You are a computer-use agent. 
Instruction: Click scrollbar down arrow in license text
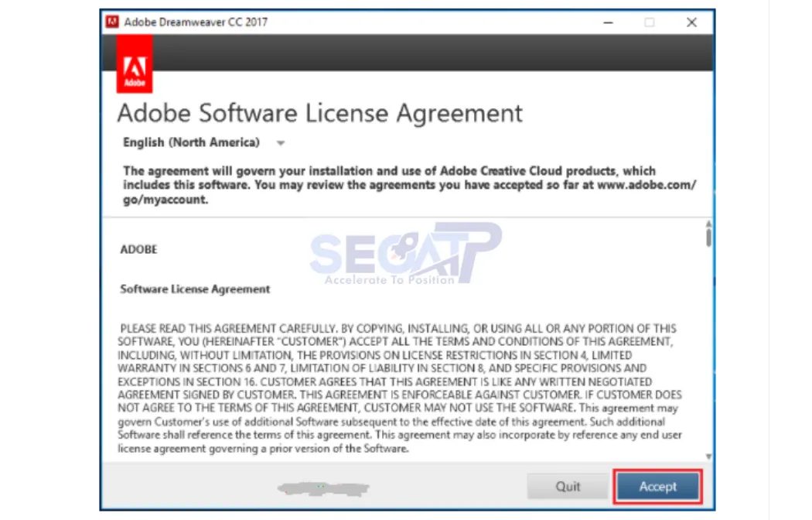tap(708, 457)
